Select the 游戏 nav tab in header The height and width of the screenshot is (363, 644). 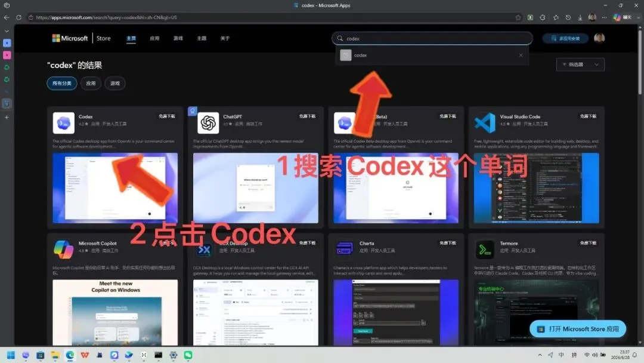178,38
